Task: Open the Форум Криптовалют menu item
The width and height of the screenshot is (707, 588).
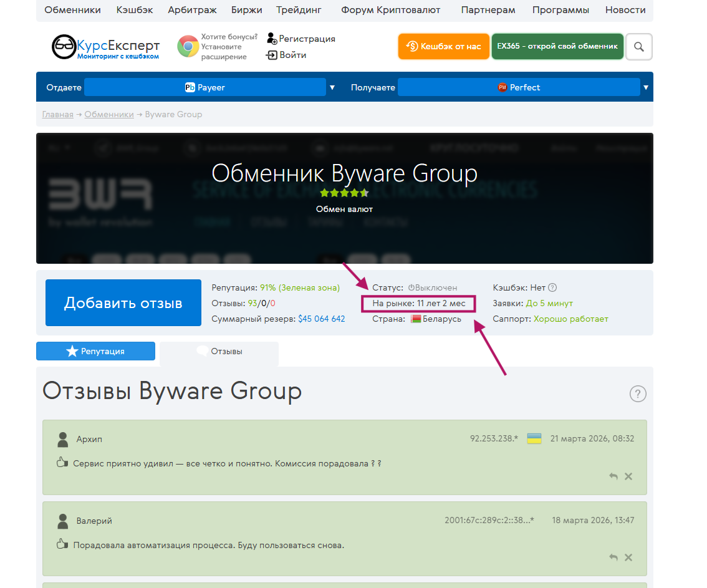Action: pyautogui.click(x=390, y=10)
